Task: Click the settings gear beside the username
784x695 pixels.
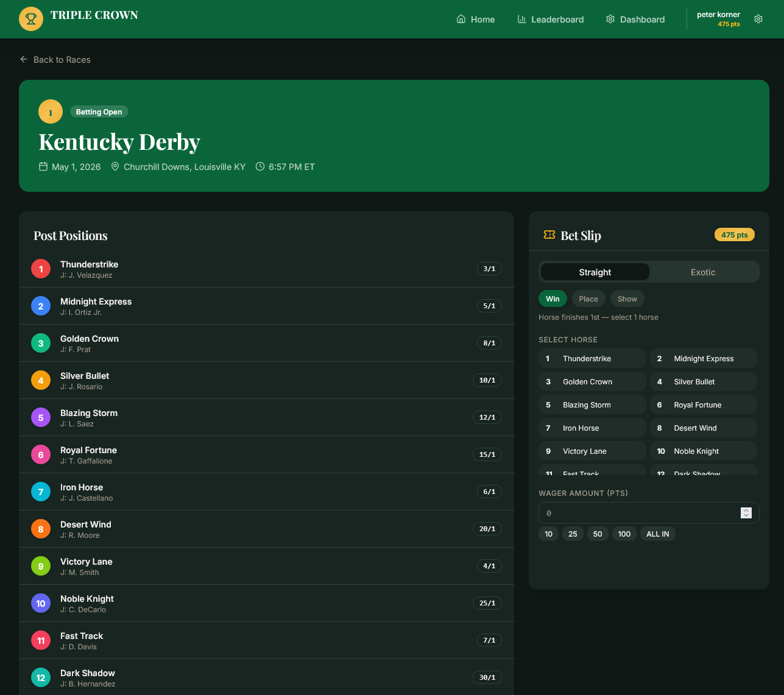Action: (758, 19)
